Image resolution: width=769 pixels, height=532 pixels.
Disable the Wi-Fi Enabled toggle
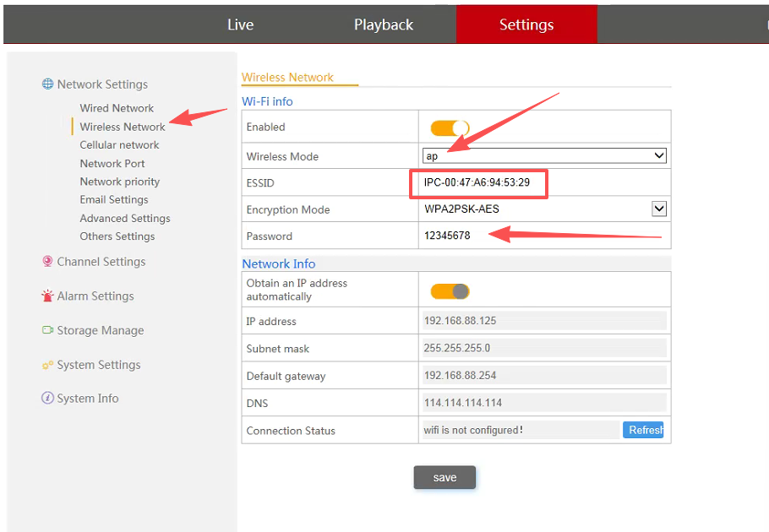pyautogui.click(x=450, y=128)
